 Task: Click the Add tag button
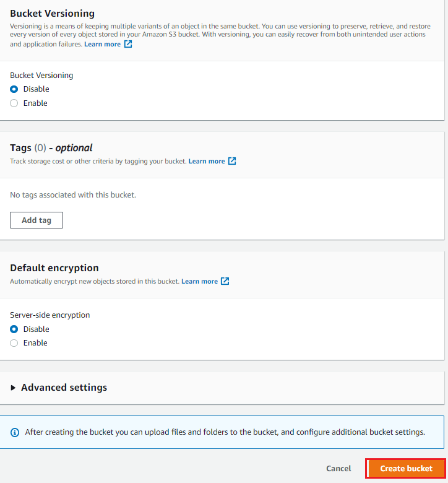[x=37, y=220]
